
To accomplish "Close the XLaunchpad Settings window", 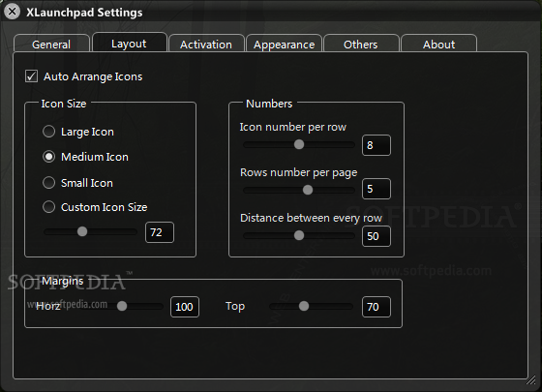I will pos(12,12).
